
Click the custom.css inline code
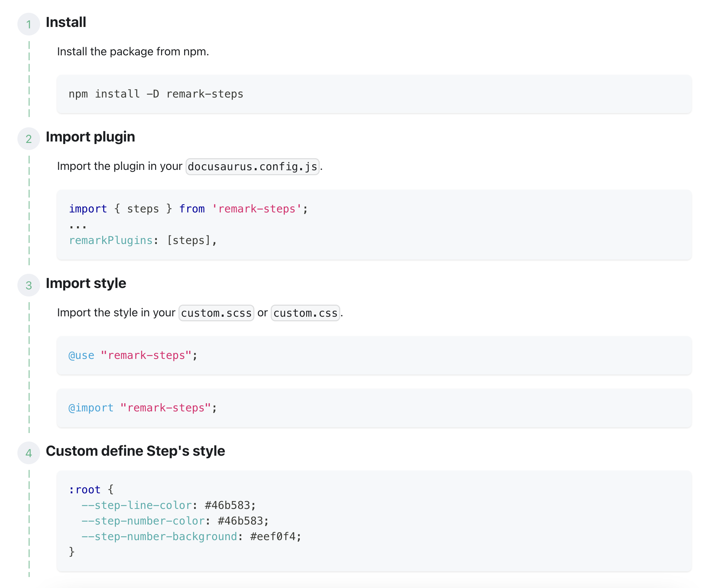(x=305, y=313)
